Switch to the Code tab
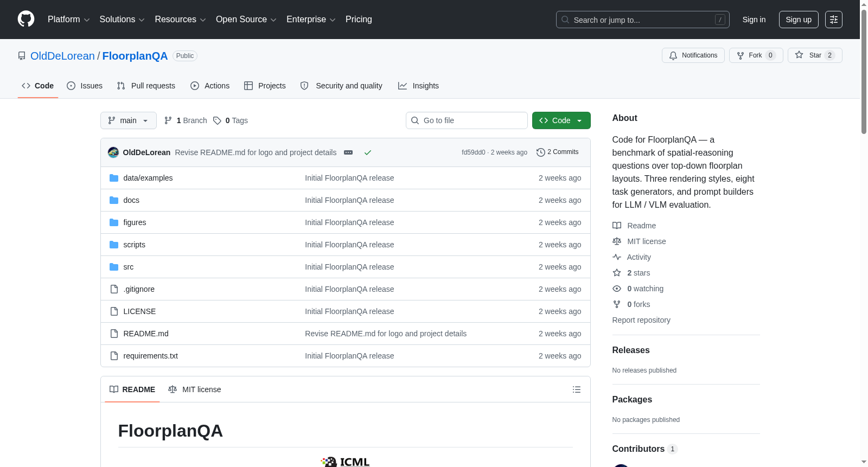 38,86
